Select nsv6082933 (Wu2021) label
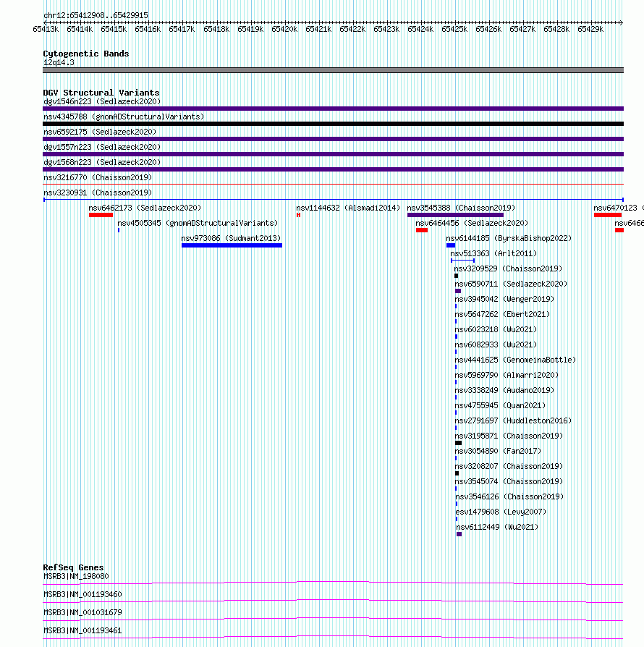Image resolution: width=644 pixels, height=647 pixels. 496,344
